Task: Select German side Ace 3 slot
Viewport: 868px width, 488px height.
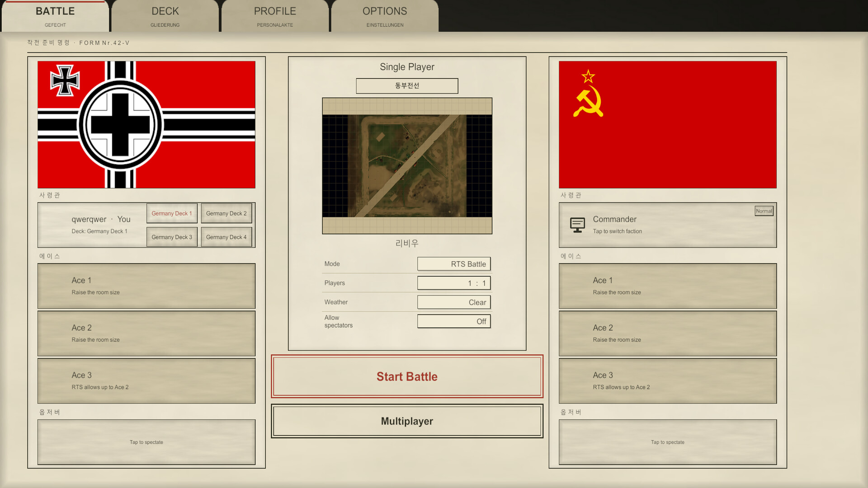Action: click(x=146, y=381)
